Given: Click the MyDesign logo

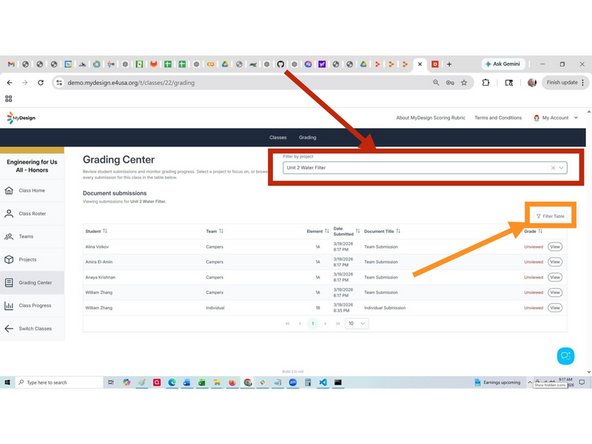Looking at the screenshot, I should click(21, 118).
